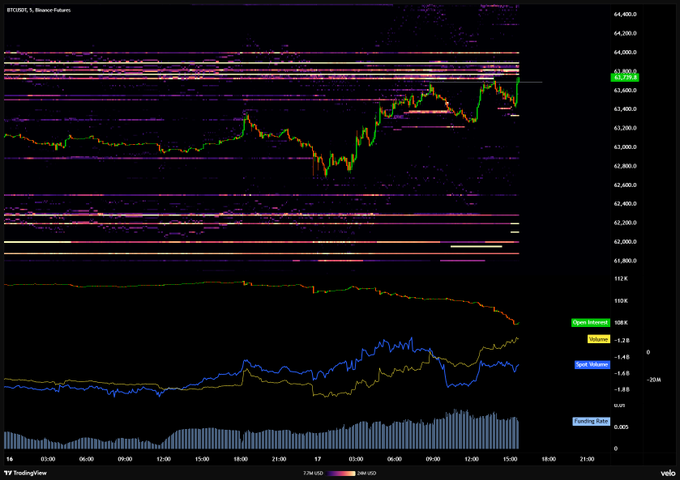Click the 62,400.0 price axis label
680x480 pixels.
625,203
